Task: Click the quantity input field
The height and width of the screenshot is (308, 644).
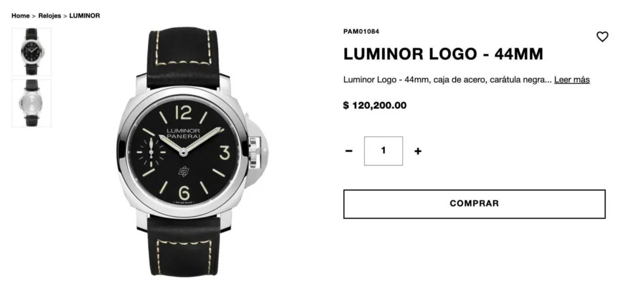Action: [383, 151]
